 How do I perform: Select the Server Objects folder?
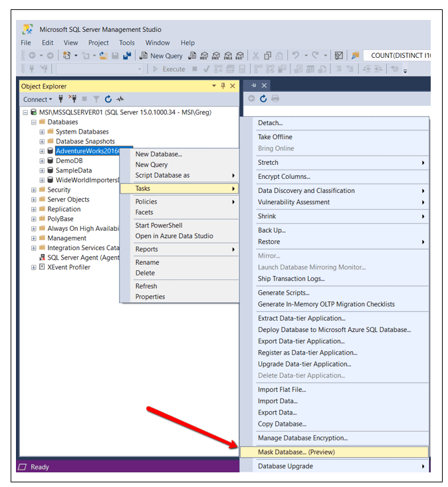coord(68,200)
